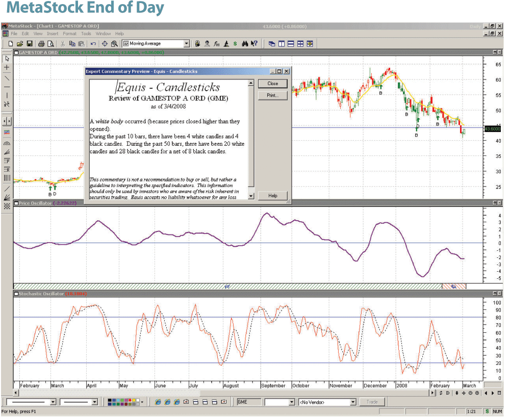
Task: Cut selection with the scissors icon
Action: coord(63,43)
